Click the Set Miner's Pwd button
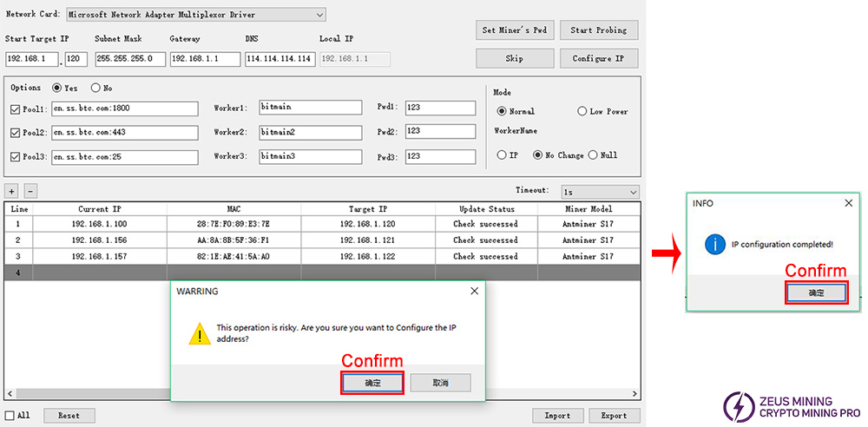This screenshot has width=868, height=427. click(x=515, y=30)
